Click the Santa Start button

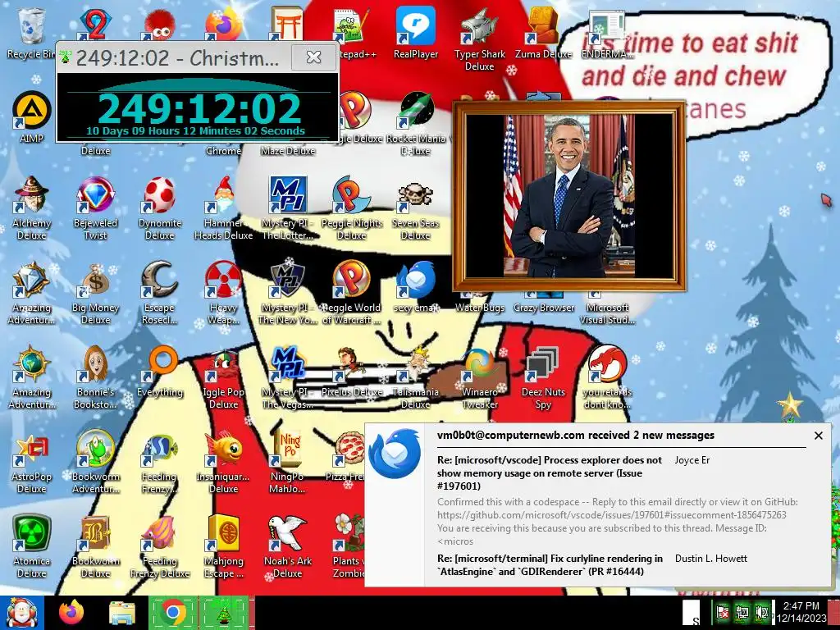(21, 612)
